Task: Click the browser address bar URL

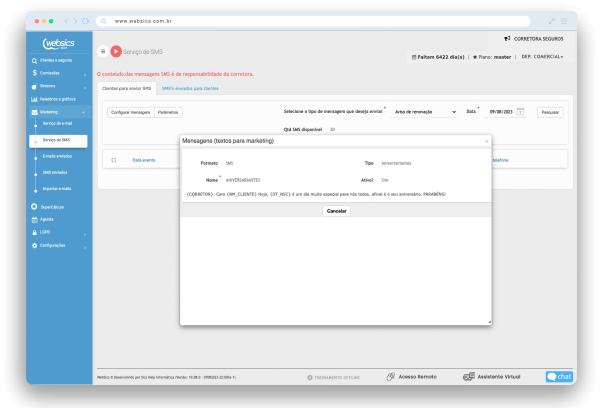Action: click(143, 21)
